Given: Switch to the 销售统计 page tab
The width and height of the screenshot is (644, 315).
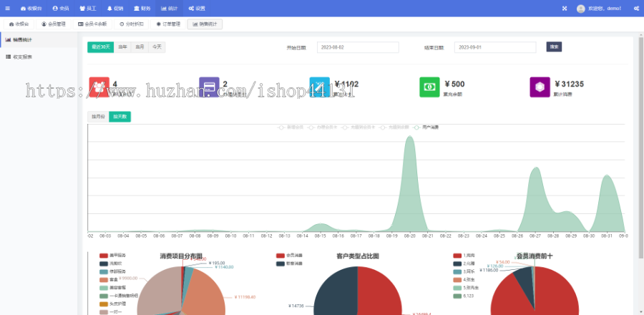Looking at the screenshot, I should 205,24.
